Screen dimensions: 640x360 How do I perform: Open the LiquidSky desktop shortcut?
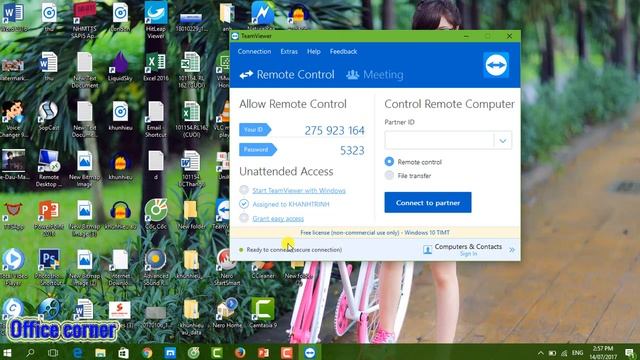[120, 67]
